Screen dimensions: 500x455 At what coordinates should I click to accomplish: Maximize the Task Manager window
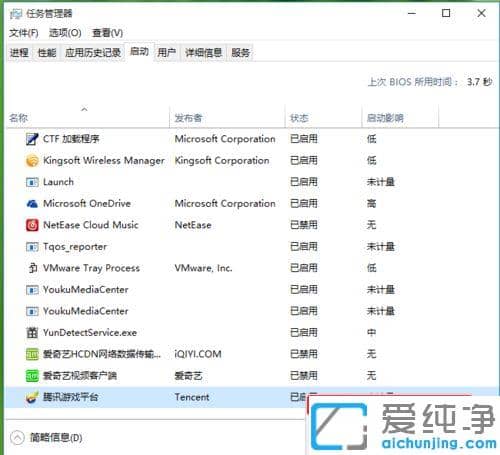[x=446, y=13]
